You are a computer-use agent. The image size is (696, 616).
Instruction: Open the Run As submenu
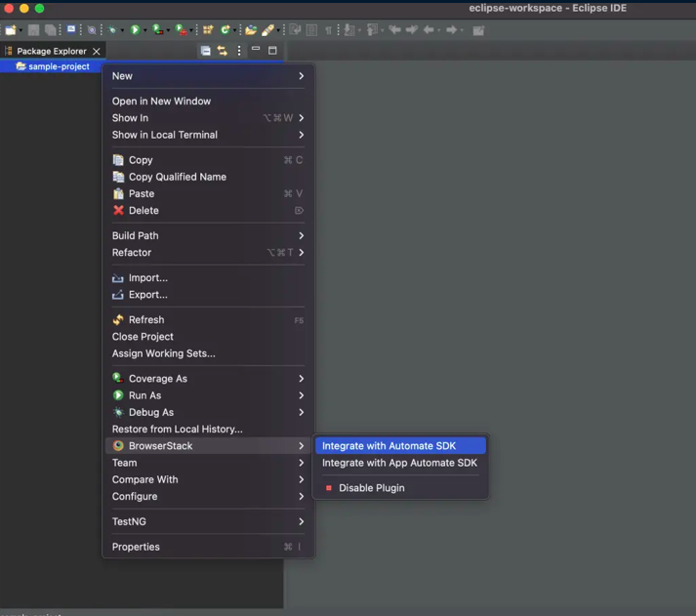click(x=208, y=395)
